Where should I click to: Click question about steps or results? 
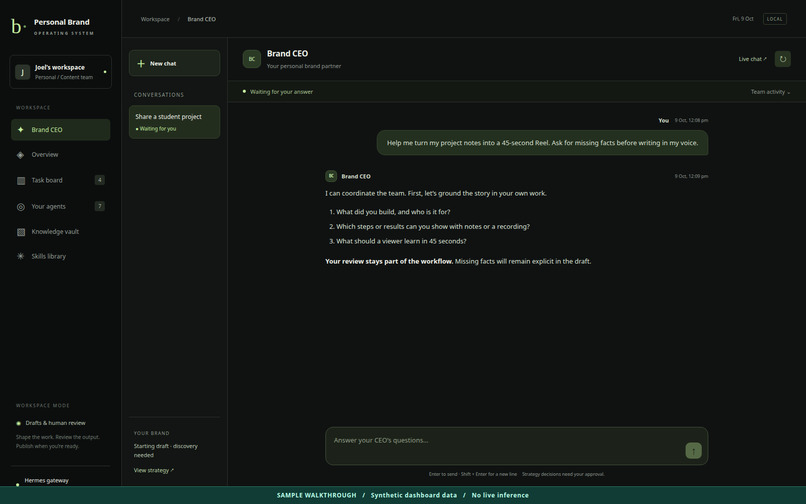click(x=433, y=226)
